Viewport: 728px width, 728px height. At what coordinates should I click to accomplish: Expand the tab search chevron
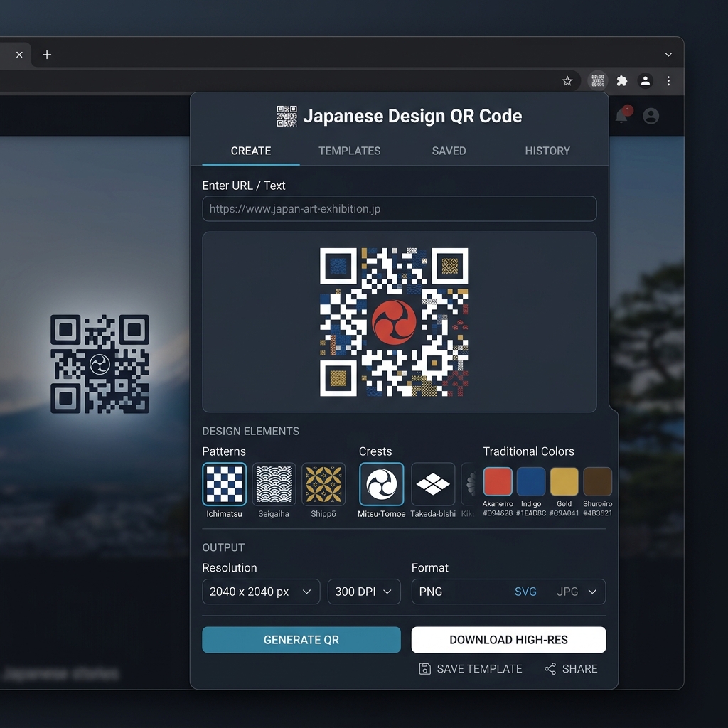668,55
